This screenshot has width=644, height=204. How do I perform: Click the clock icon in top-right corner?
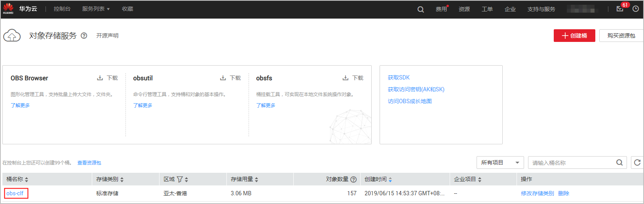click(636, 9)
